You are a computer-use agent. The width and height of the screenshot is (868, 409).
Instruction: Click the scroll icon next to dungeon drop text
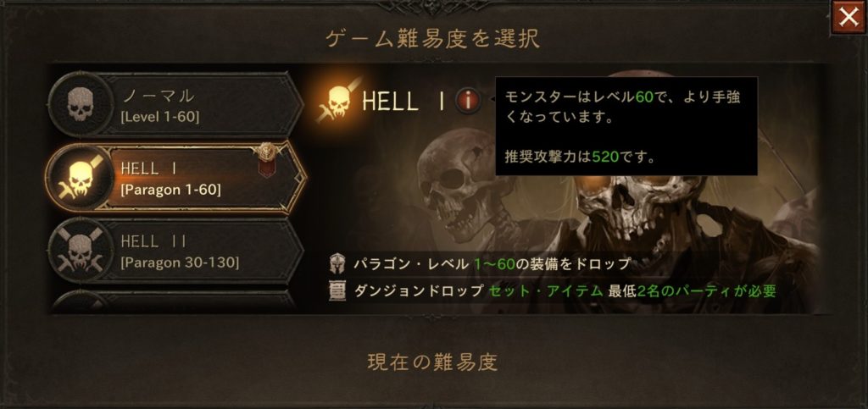point(337,291)
